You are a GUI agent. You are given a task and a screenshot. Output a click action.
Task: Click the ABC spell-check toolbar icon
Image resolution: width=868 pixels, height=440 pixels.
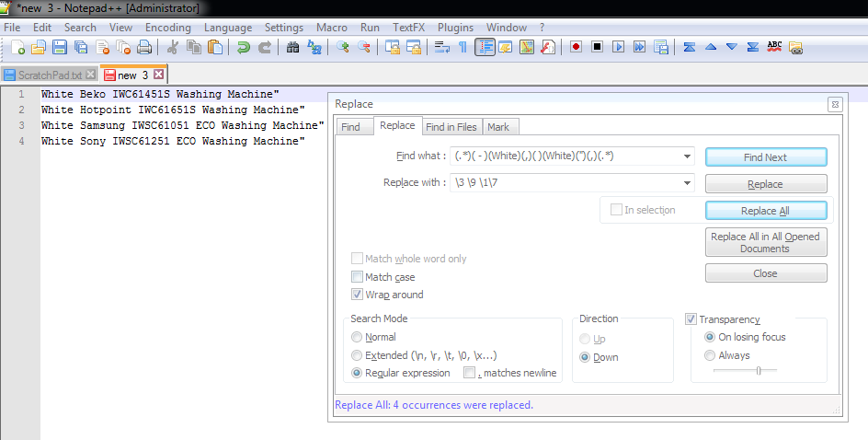pos(774,47)
